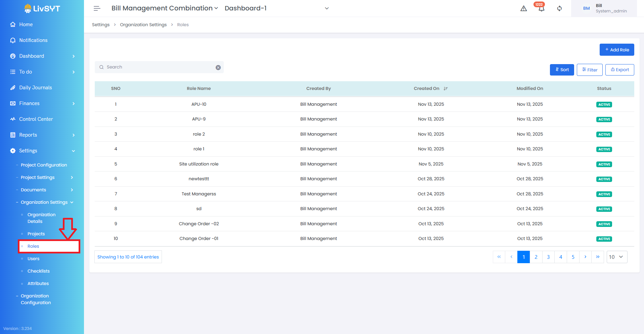
Task: Click the Daily Journals pencil icon
Action: 13,88
